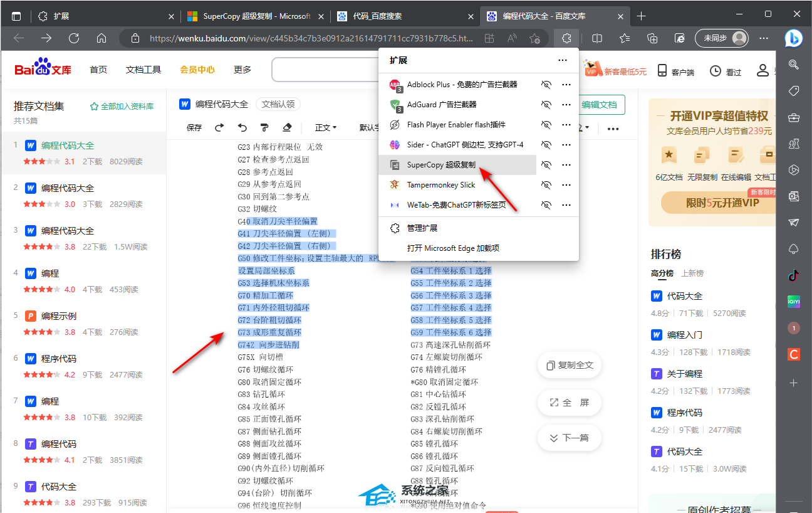Open more actions for Adblock Plus
Screen dimensions: 812x513
pos(566,84)
